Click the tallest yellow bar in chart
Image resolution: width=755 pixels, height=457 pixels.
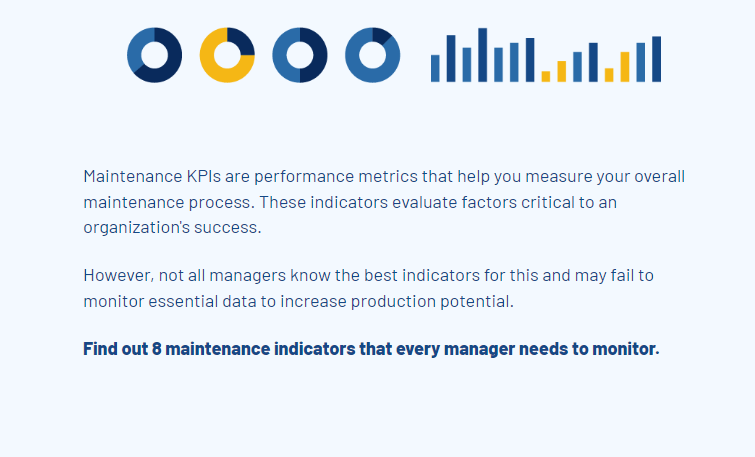(x=625, y=67)
